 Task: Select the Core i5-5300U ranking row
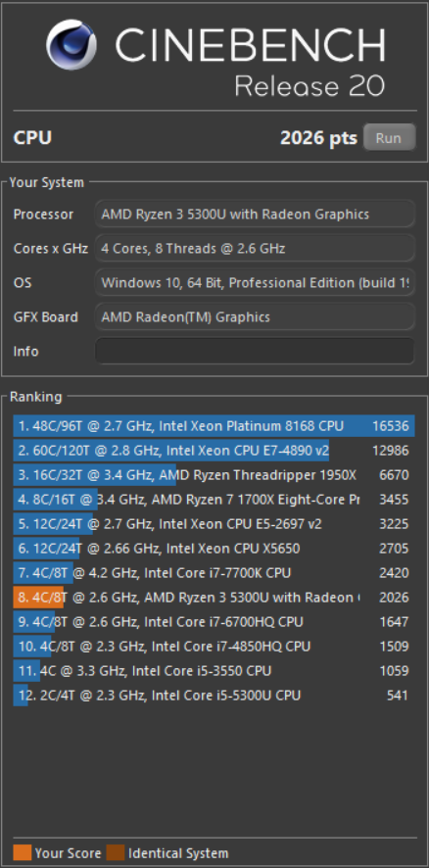pos(214,695)
